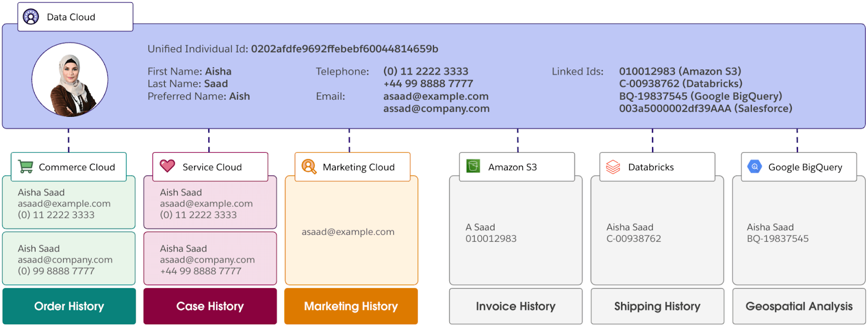
Task: Click the Linked Ids: label
Action: [577, 71]
